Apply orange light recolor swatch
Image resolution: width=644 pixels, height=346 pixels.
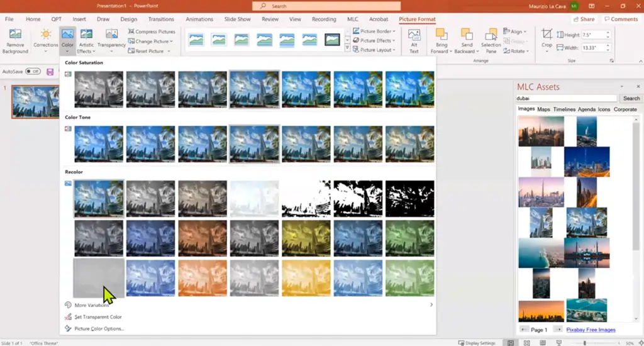click(x=203, y=278)
